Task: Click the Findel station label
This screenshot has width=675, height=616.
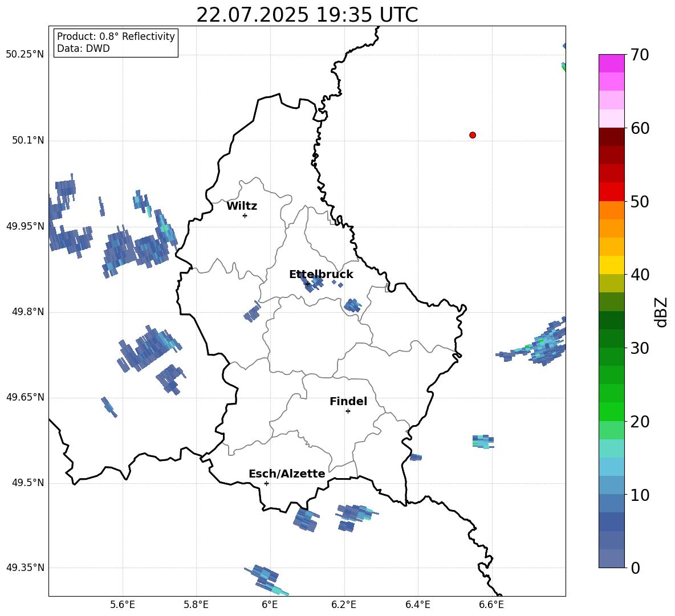Action: [348, 401]
